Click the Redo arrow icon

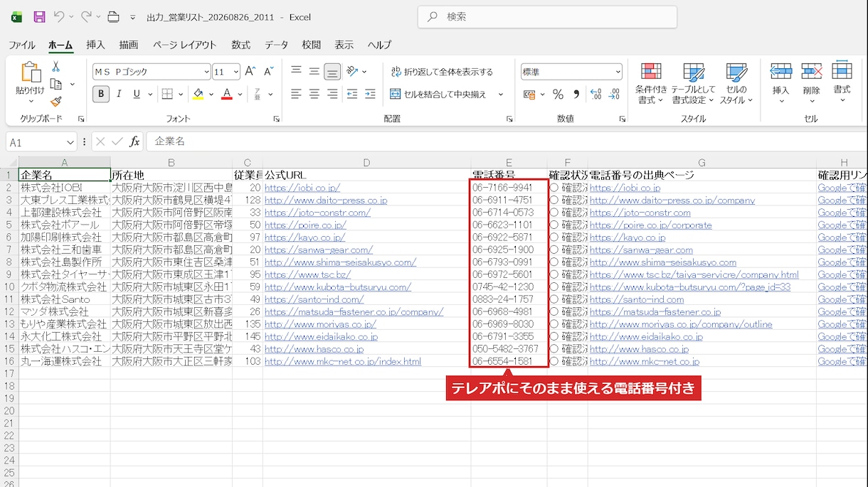click(86, 16)
